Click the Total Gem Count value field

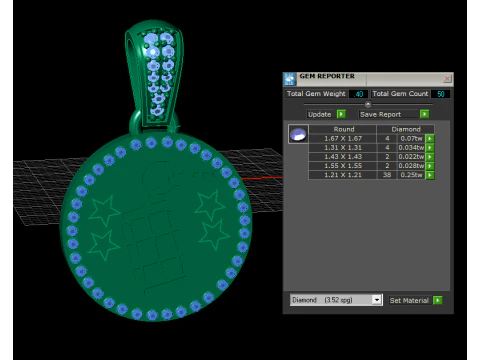pos(440,94)
